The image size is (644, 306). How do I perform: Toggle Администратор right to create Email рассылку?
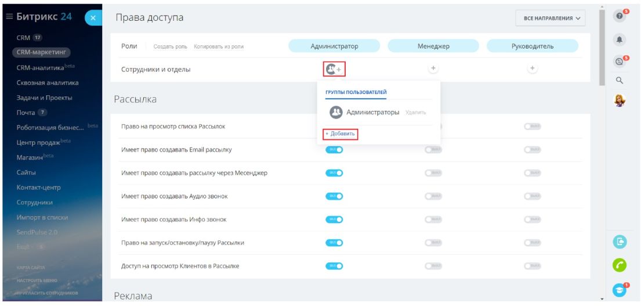click(x=334, y=150)
